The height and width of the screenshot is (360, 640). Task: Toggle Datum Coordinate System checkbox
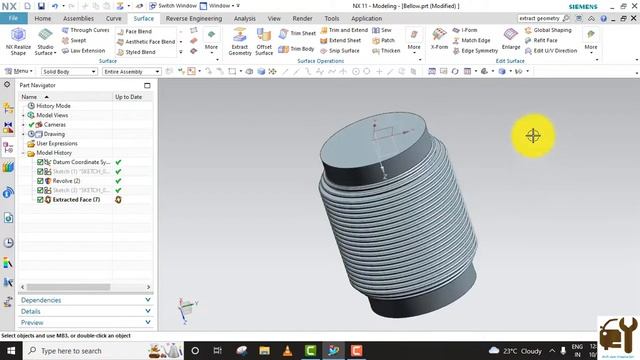pyautogui.click(x=40, y=162)
